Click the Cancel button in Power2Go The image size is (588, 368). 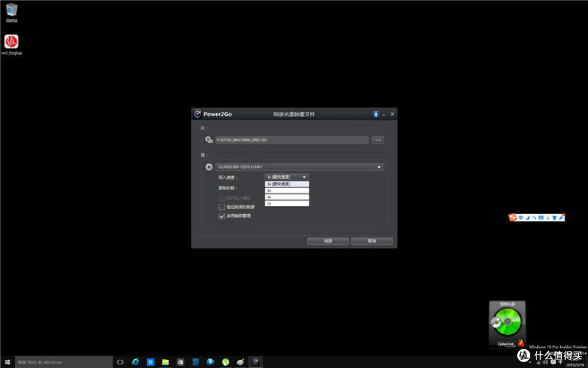point(372,241)
